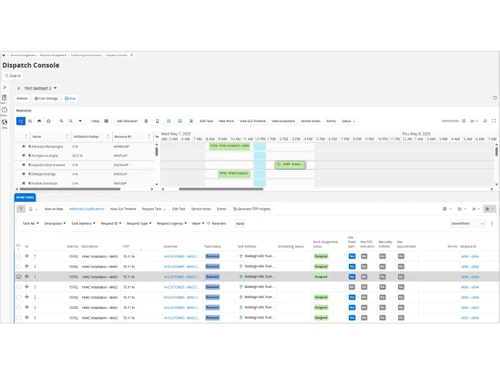
Task: Toggle the favorite heart at page right
Action: point(495,98)
